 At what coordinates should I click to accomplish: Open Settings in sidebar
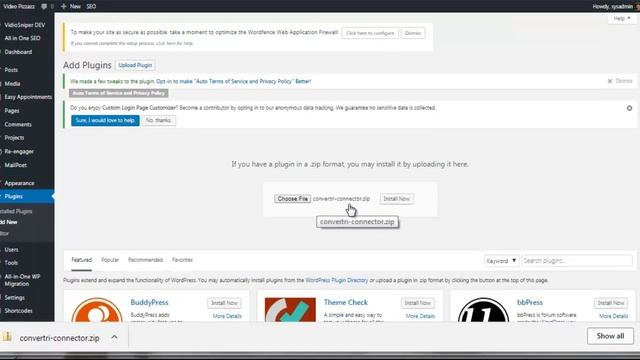[x=14, y=298]
